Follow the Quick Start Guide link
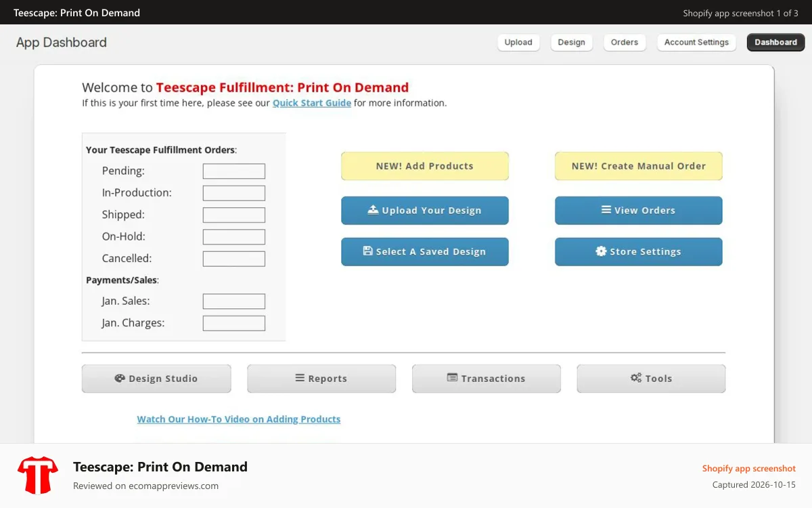Screen dimensions: 812x508 point(312,103)
